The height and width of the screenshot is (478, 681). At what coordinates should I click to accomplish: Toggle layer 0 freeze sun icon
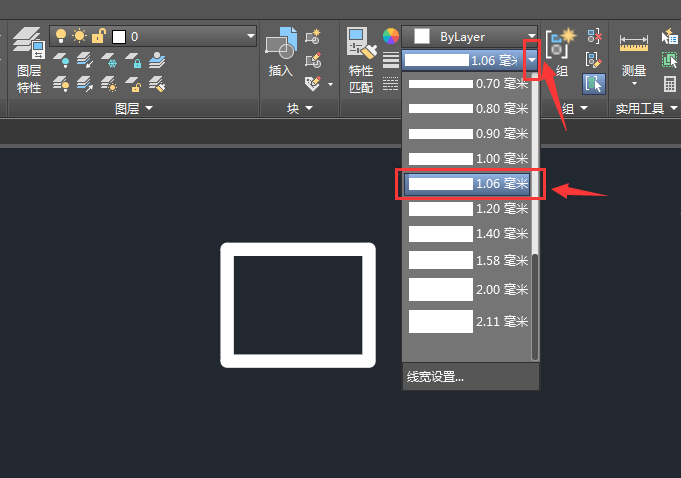79,36
